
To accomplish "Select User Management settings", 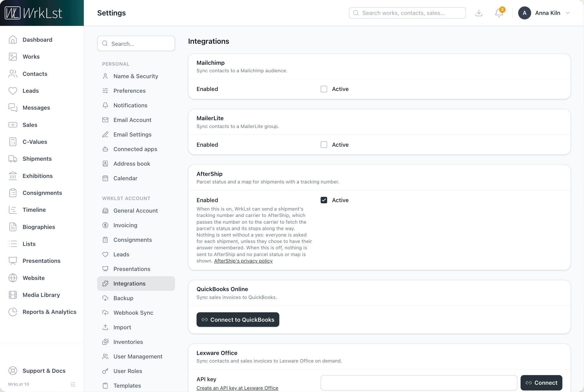I will (x=136, y=356).
